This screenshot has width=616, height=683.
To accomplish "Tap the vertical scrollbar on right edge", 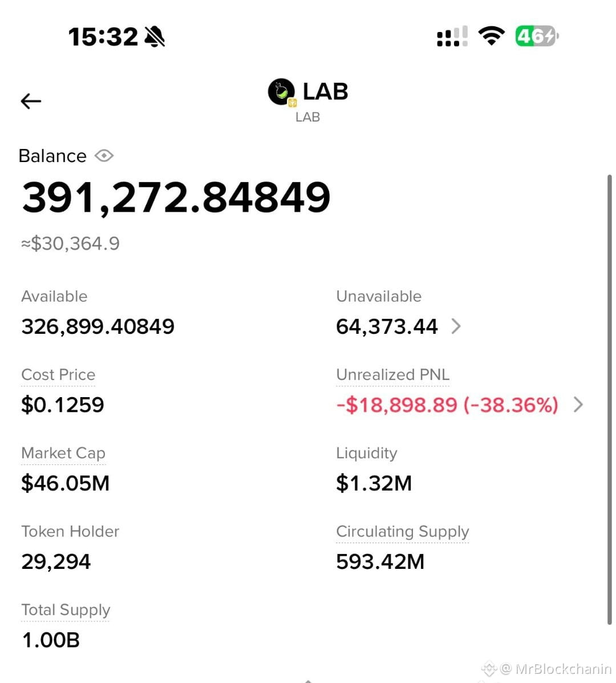I will [610, 400].
